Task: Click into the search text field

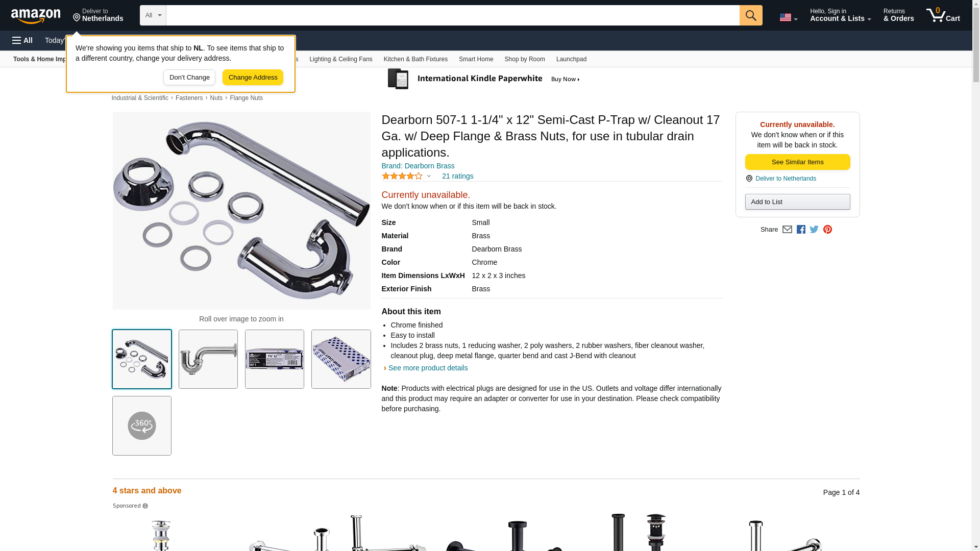Action: 452,15
